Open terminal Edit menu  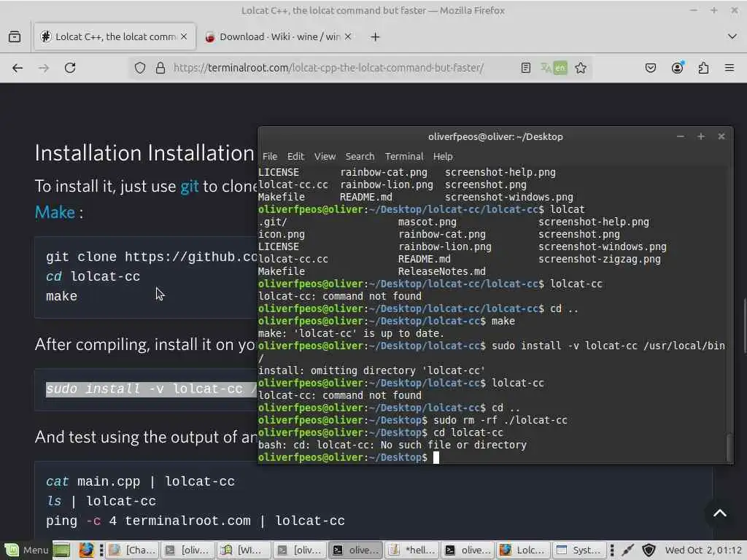click(x=295, y=156)
